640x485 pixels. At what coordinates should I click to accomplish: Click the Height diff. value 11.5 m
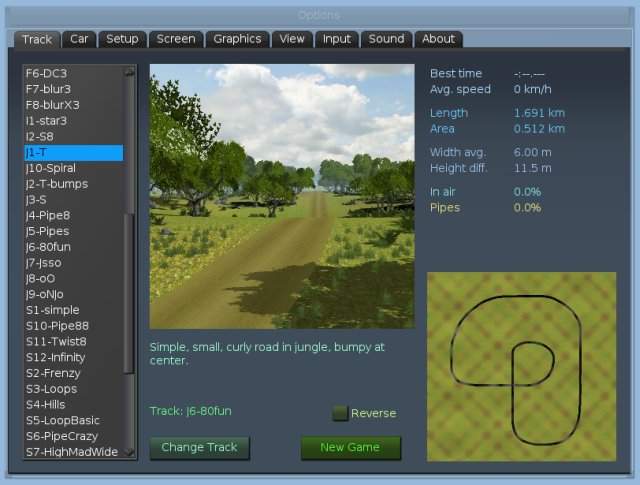click(x=533, y=168)
